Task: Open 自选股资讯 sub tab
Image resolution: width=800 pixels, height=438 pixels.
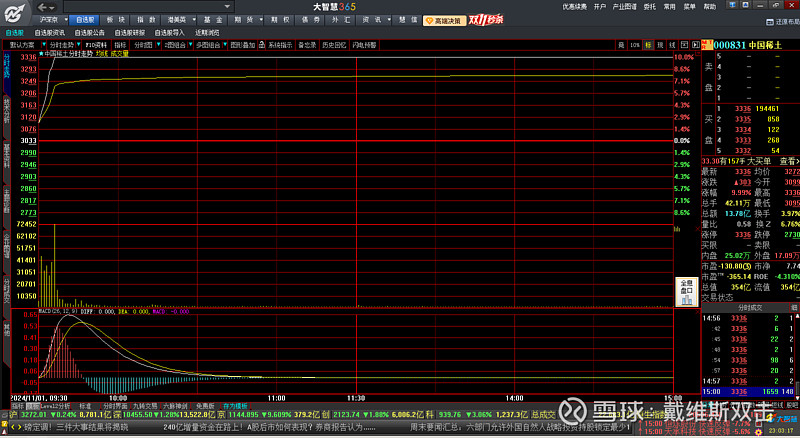Action: coord(49,33)
